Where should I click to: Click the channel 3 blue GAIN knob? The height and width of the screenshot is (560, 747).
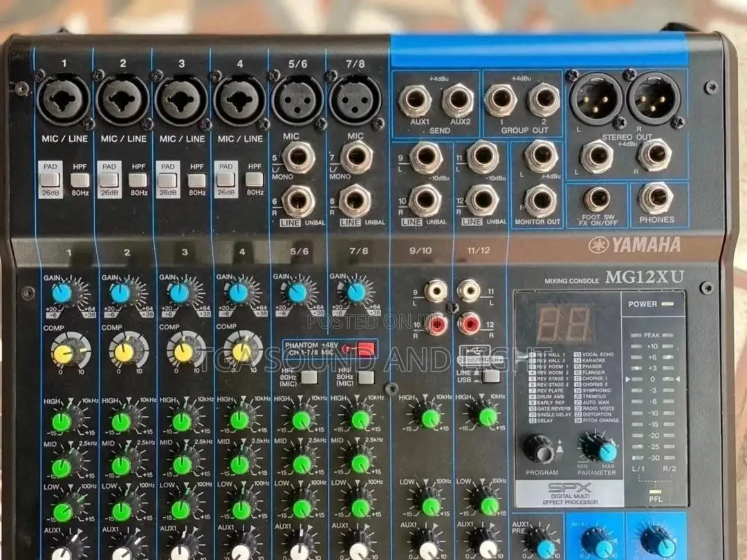[180, 293]
